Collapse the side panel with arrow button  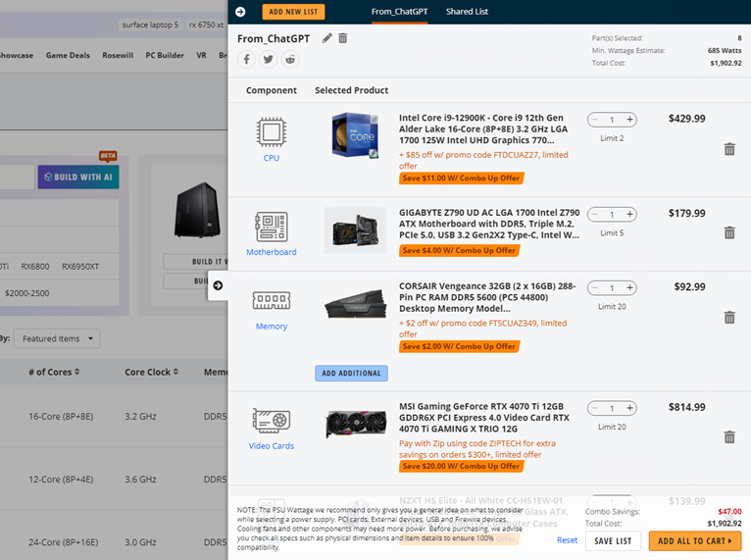pos(218,285)
